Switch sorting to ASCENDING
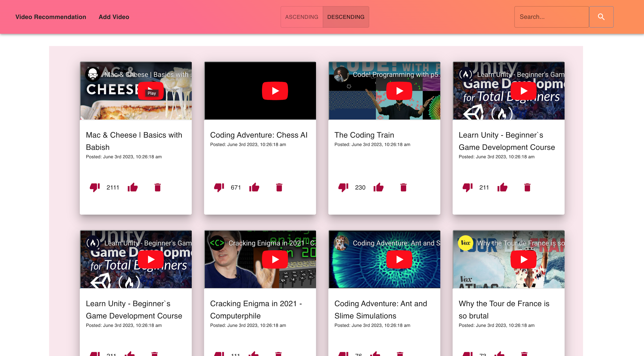The image size is (644, 356). [x=302, y=17]
